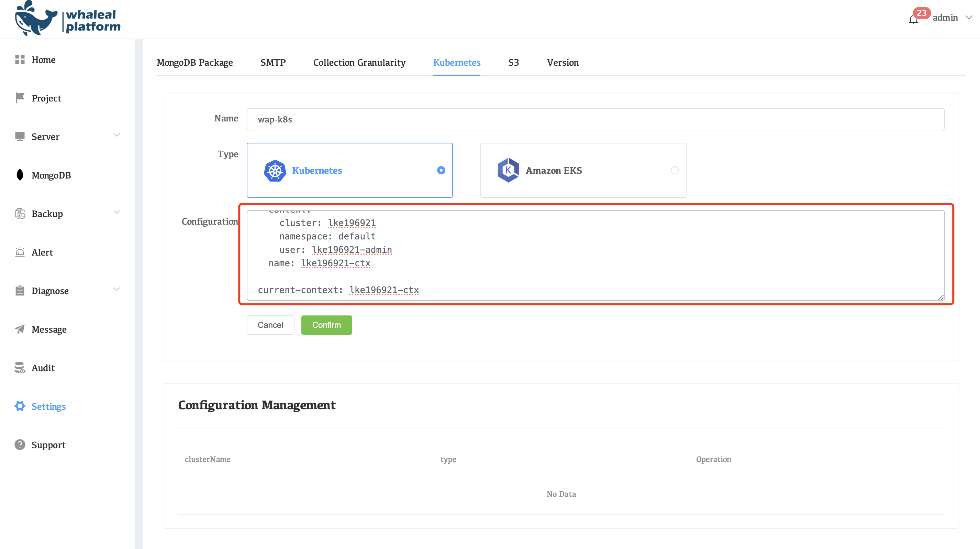Image resolution: width=980 pixels, height=549 pixels.
Task: Select the Message paper-plane icon
Action: coord(20,329)
